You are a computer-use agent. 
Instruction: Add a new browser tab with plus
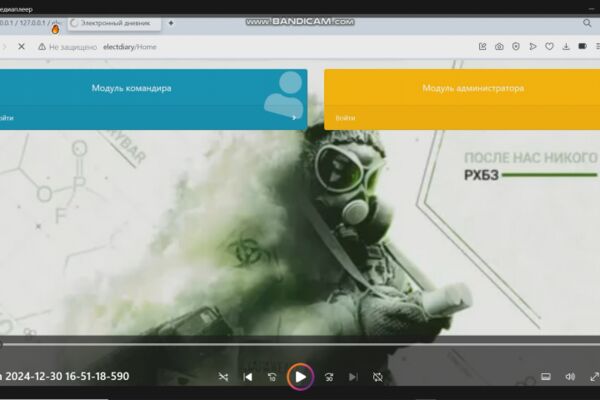[171, 23]
